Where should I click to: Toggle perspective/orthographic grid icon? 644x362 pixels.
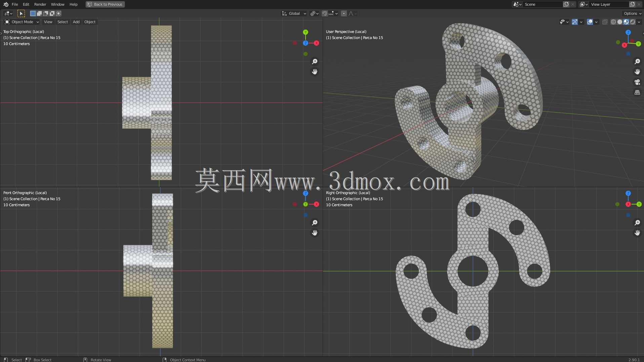637,92
